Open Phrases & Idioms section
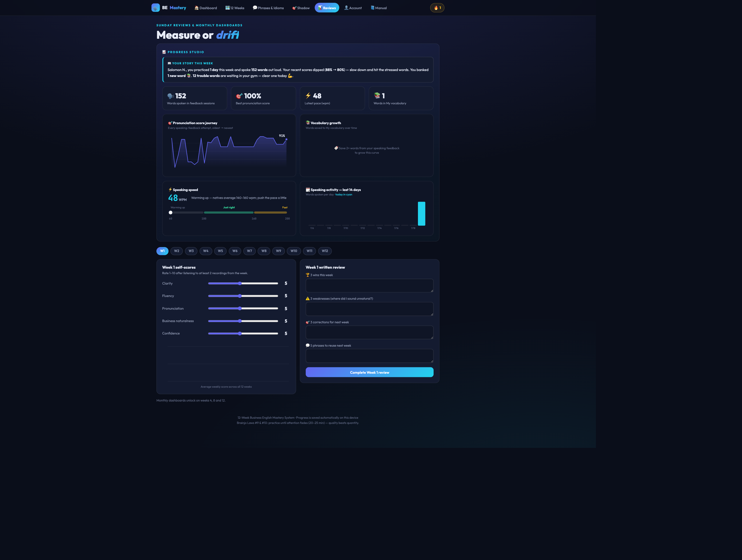The width and height of the screenshot is (742, 560). pyautogui.click(x=268, y=8)
